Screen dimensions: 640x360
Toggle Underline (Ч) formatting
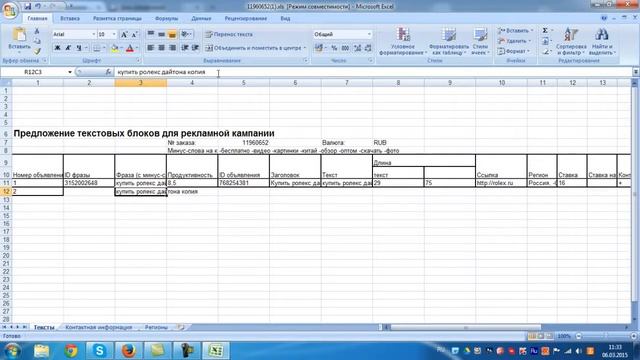click(79, 48)
